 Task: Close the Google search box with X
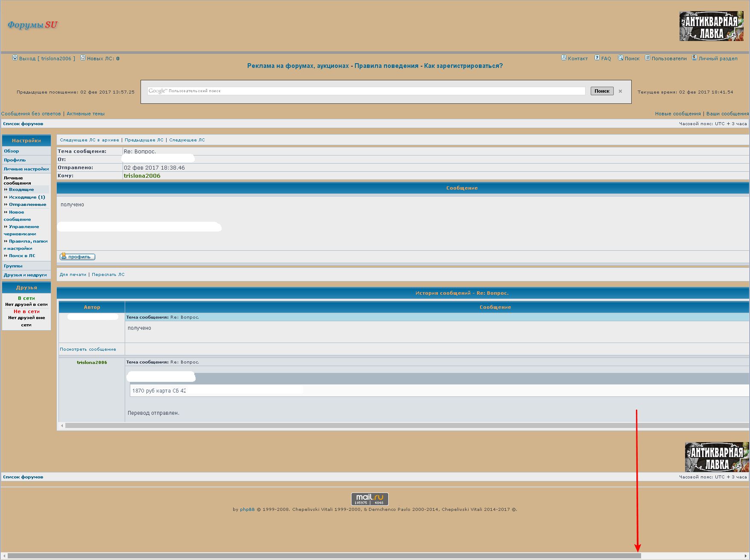click(620, 91)
